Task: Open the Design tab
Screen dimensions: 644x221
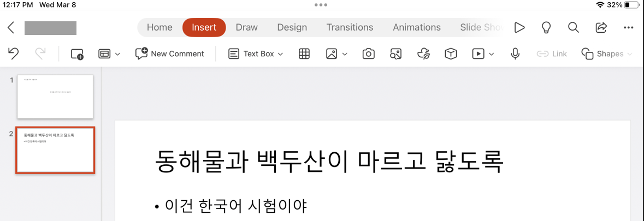Action: (x=292, y=27)
